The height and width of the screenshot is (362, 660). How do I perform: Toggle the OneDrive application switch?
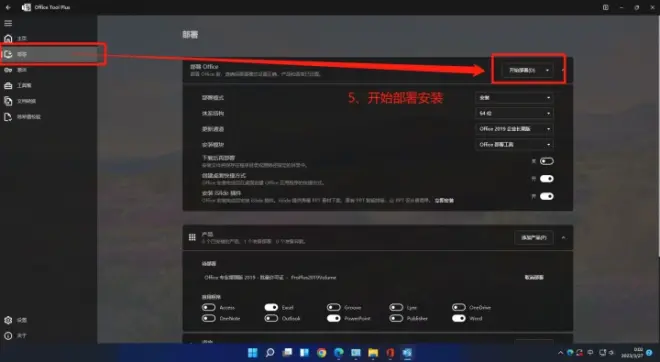459,307
